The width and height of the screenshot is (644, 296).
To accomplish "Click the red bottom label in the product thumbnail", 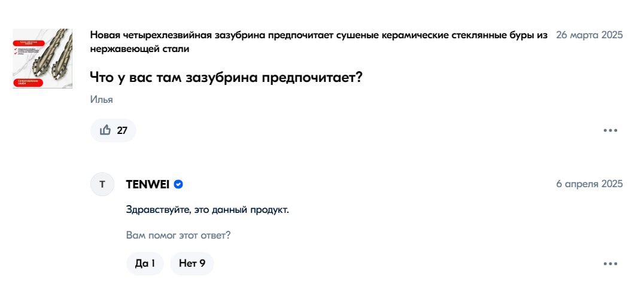I will point(27,81).
